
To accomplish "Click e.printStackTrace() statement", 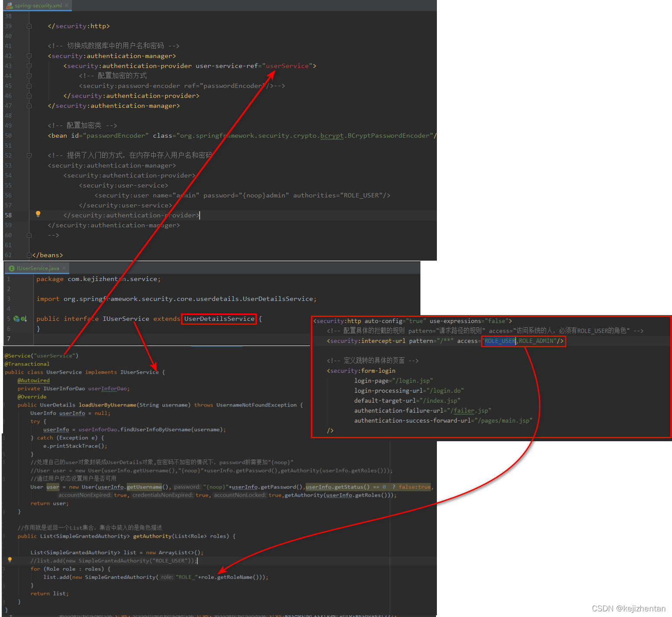I will (75, 446).
